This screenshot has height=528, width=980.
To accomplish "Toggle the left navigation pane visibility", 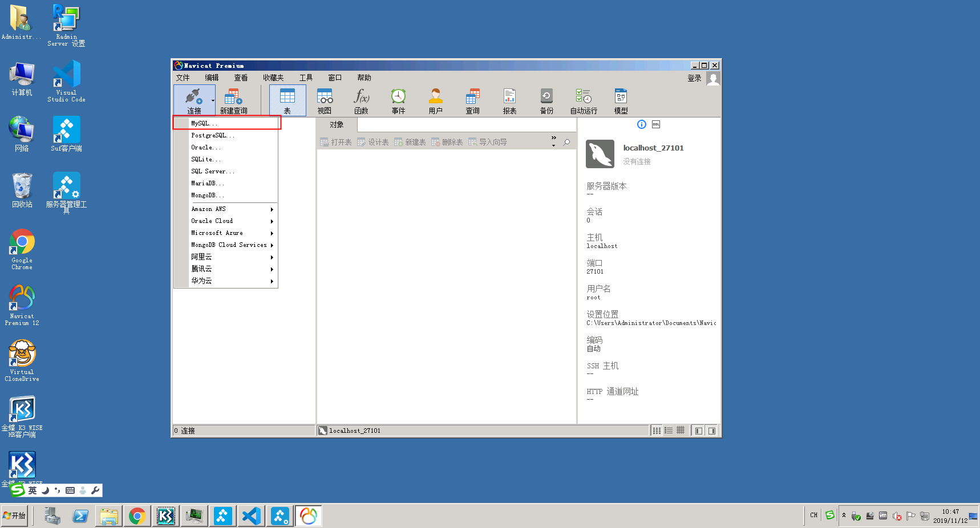I will click(x=698, y=430).
